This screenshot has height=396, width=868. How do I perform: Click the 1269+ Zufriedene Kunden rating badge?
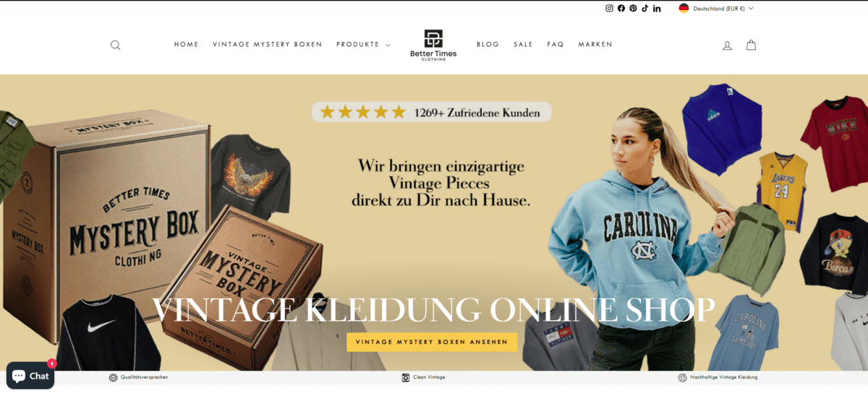[432, 112]
